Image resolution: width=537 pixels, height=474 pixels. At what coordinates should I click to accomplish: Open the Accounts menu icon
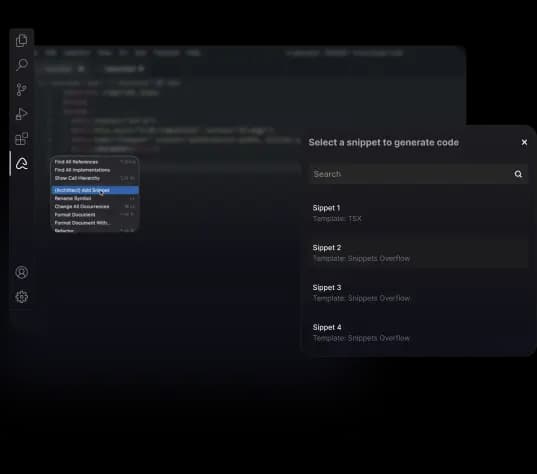(x=22, y=272)
